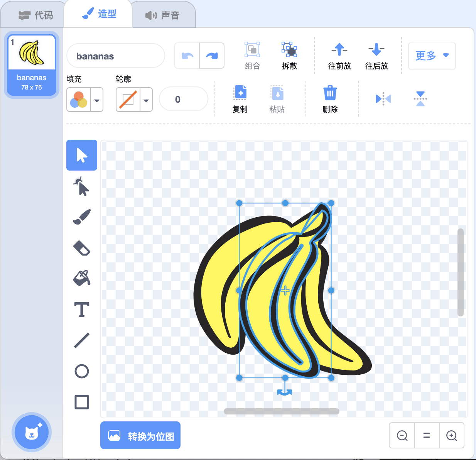
Task: Select the Brush tool
Action: tap(81, 217)
